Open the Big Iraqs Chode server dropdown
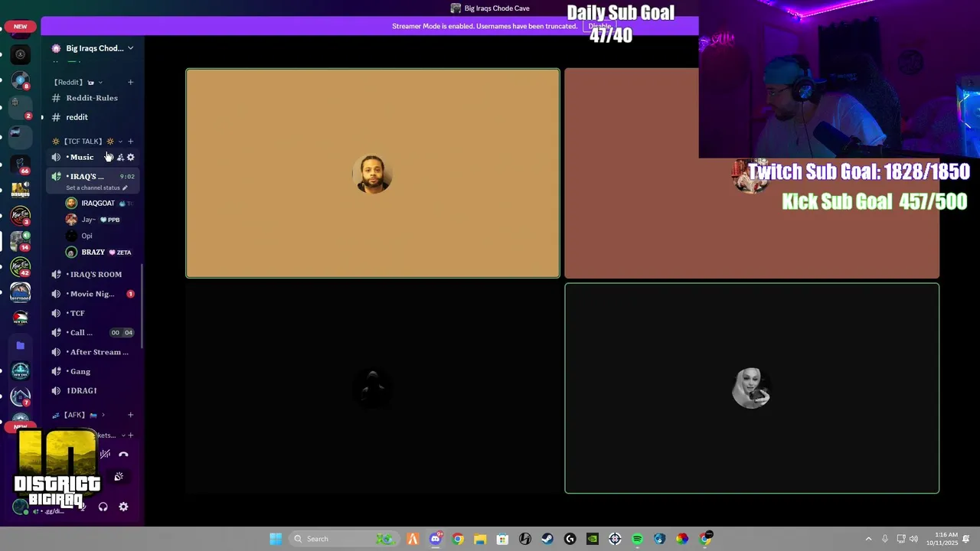The height and width of the screenshot is (551, 980). click(130, 48)
